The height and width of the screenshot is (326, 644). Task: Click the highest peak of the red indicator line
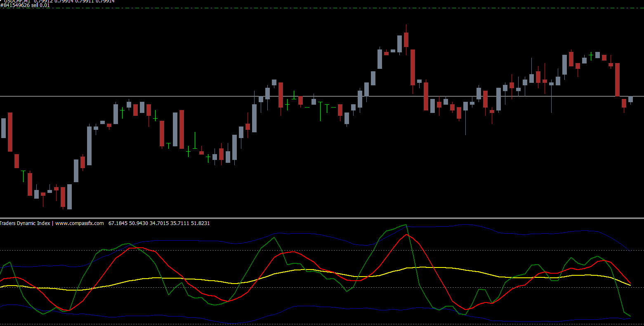coord(407,235)
